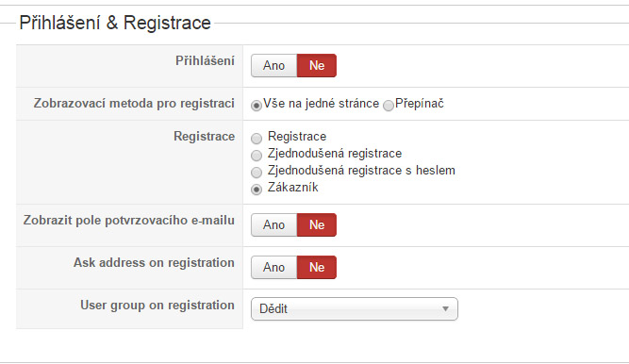The image size is (629, 364).
Task: Click the Registrace field label
Action: 205,137
